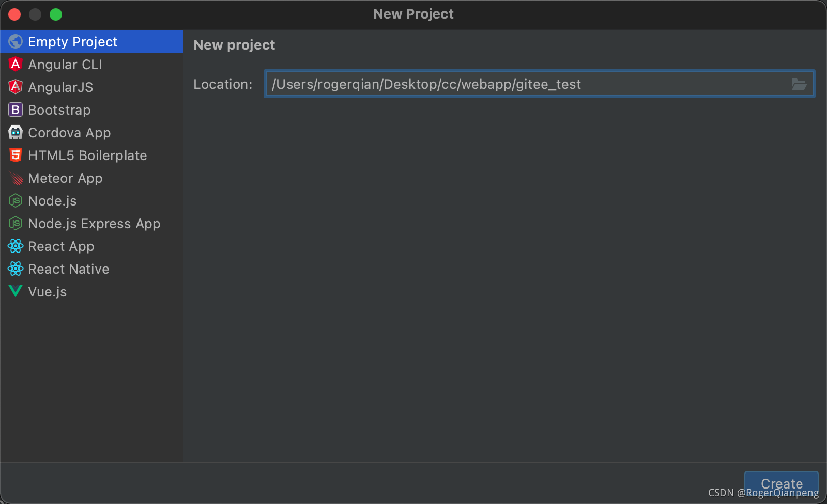
Task: Click the AngularJS shield icon
Action: pyautogui.click(x=16, y=87)
